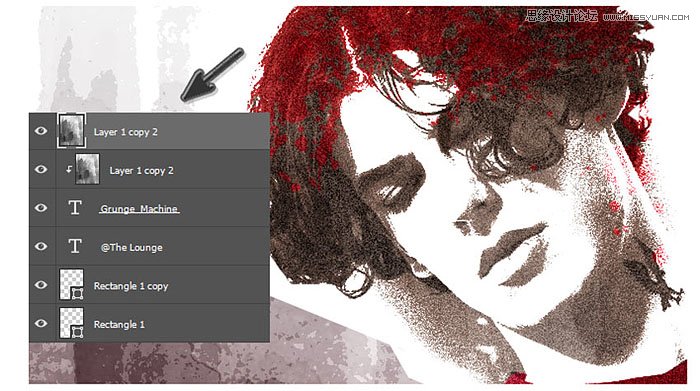Click the highlighted top "Layer 1 copy 2" name

125,132
